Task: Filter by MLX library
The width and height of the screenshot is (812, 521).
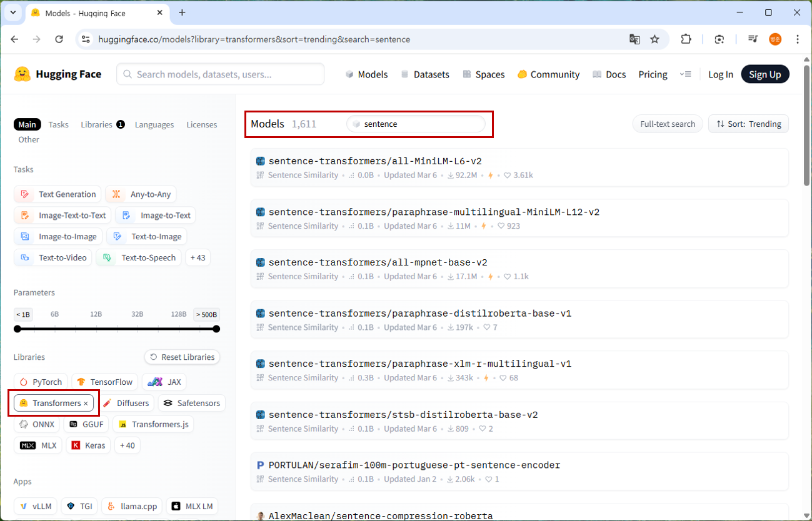Action: [38, 445]
